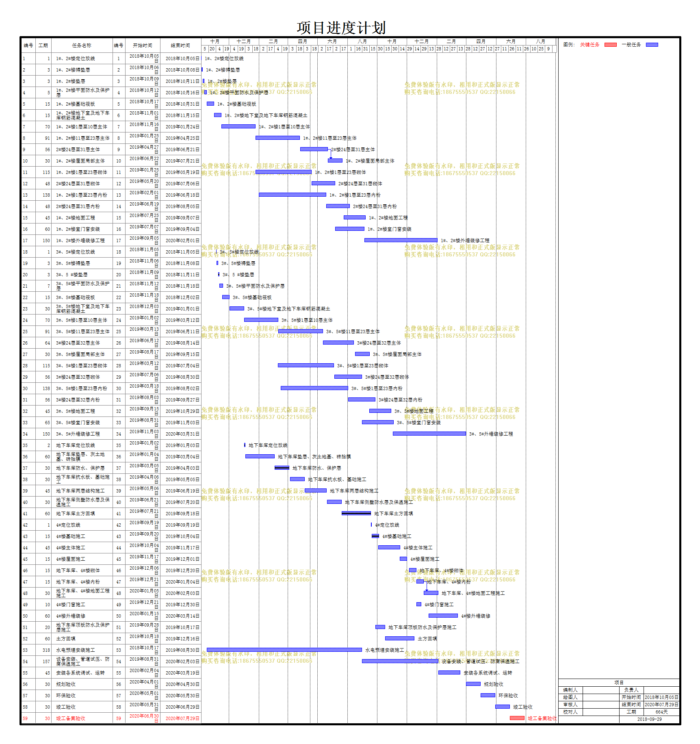Viewport: 700px width, 744px height.
Task: Select task name 地下车库定位放线 in table
Action: (x=76, y=445)
